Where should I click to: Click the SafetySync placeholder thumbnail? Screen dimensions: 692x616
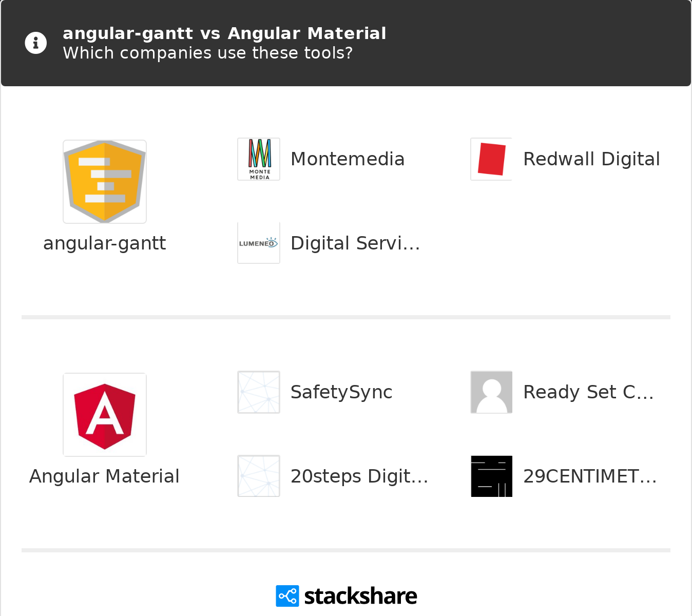[x=258, y=392]
